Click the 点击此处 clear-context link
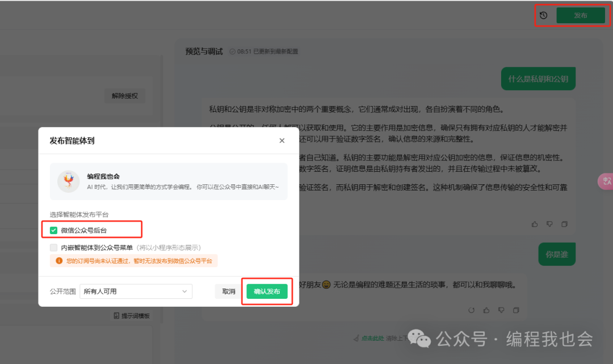613x364 pixels. point(372,338)
